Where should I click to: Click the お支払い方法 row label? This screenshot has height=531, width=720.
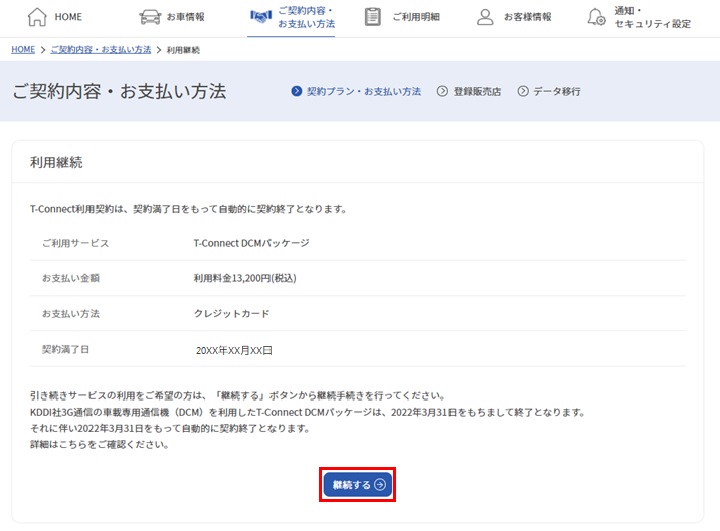71,314
